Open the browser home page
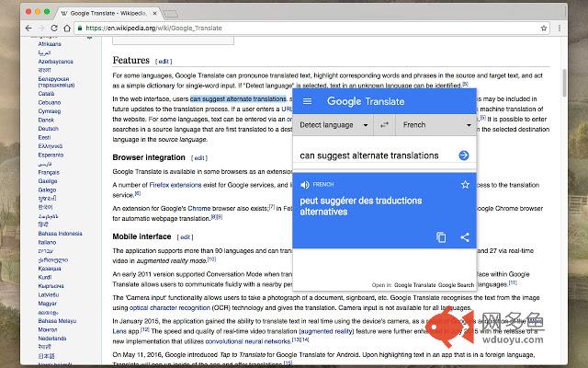This screenshot has width=588, height=368. 67,29
